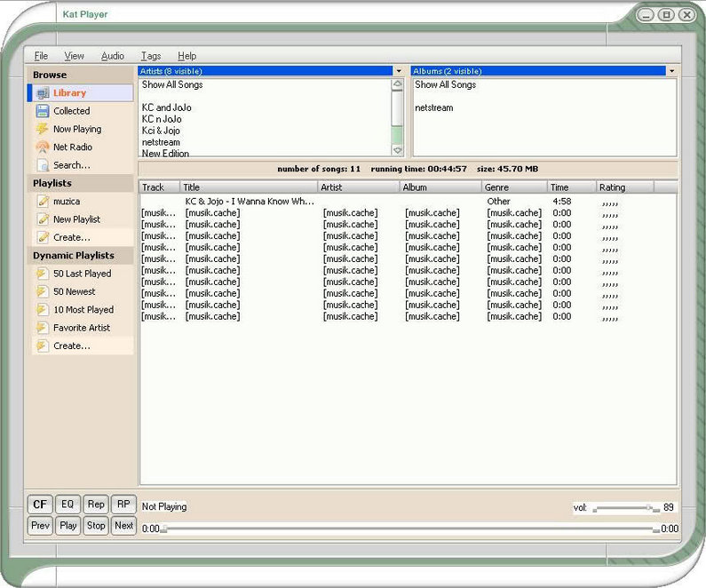706x588 pixels.
Task: Click the Now Playing lightning icon
Action: [43, 129]
